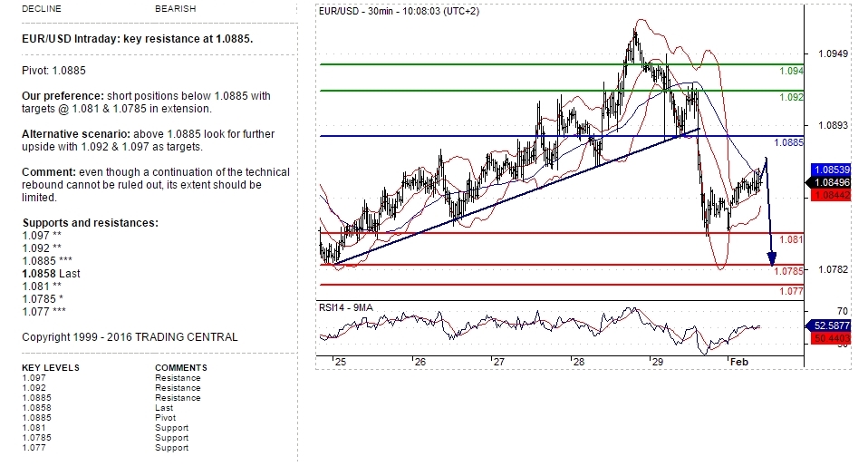
Task: Click the KEY LEVELS column header
Action: click(x=51, y=368)
